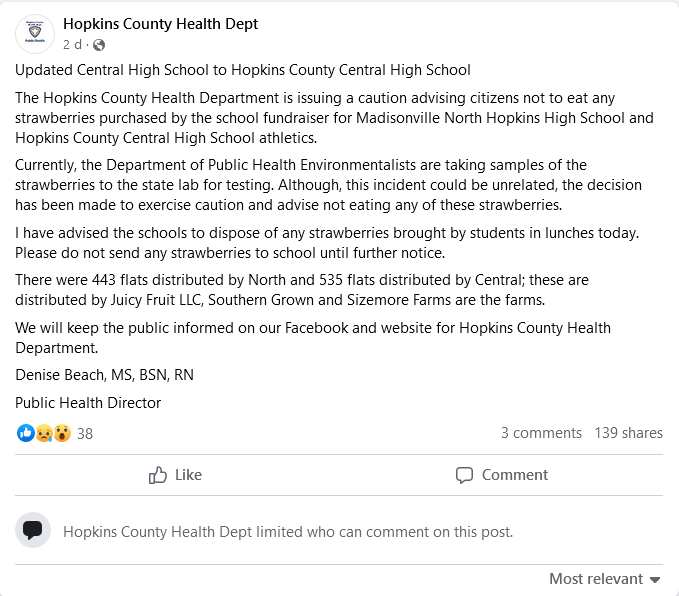Expand the Most relevant comment sorting
This screenshot has height=596, width=679.
click(596, 579)
